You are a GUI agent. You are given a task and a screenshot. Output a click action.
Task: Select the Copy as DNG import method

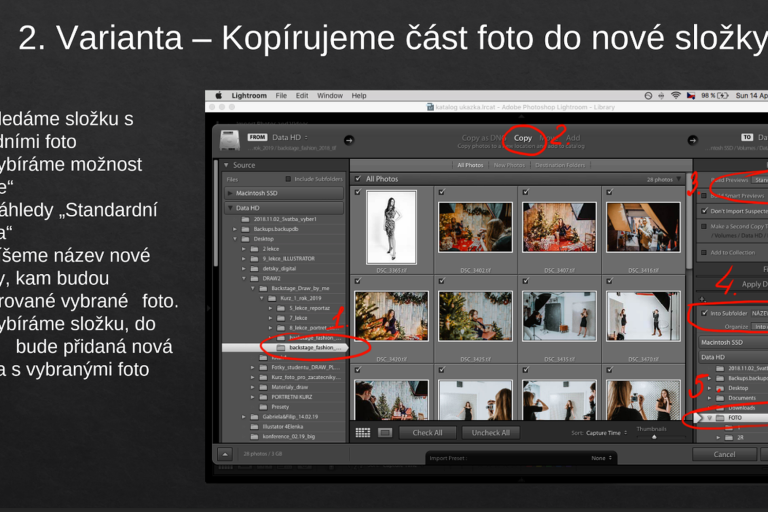click(x=483, y=138)
